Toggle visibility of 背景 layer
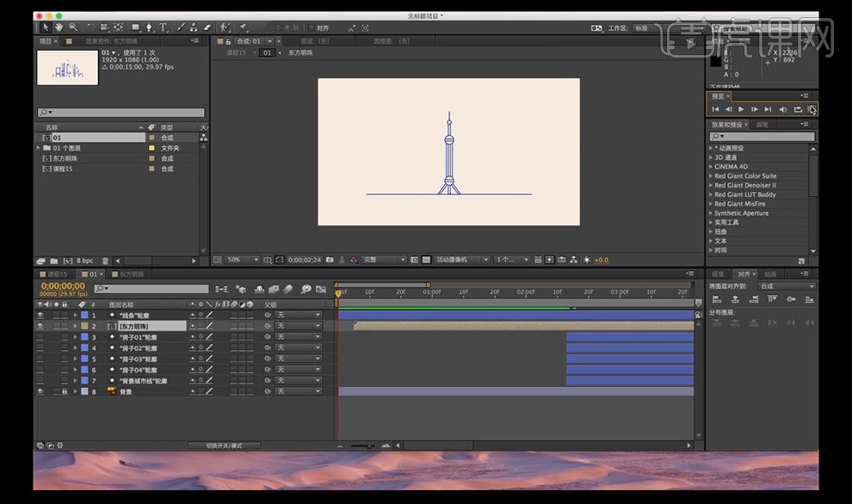 [40, 391]
